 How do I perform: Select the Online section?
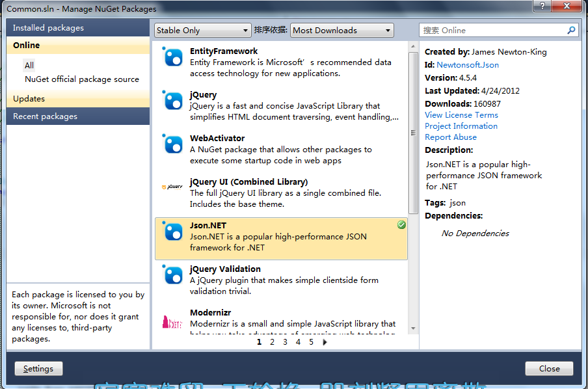(x=78, y=46)
